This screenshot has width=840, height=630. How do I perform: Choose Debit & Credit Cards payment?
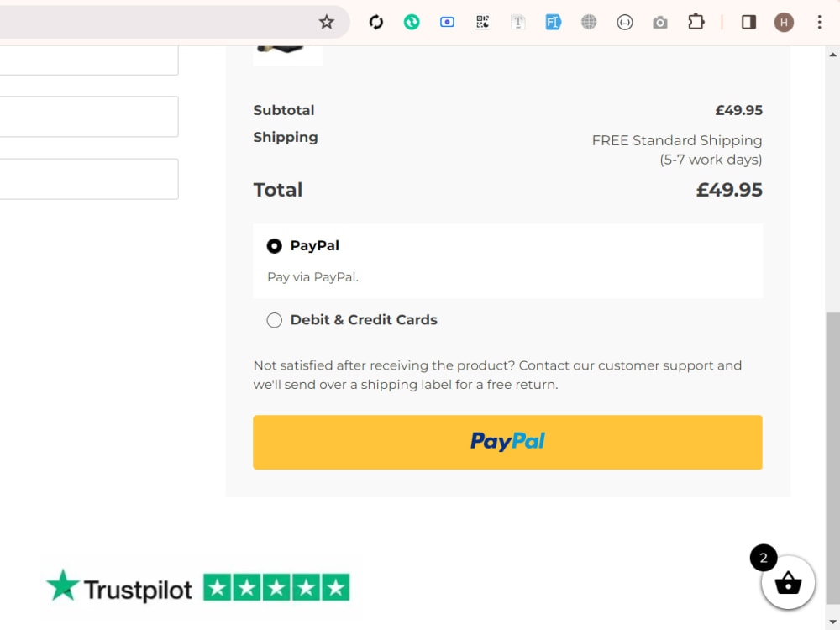[x=275, y=320]
